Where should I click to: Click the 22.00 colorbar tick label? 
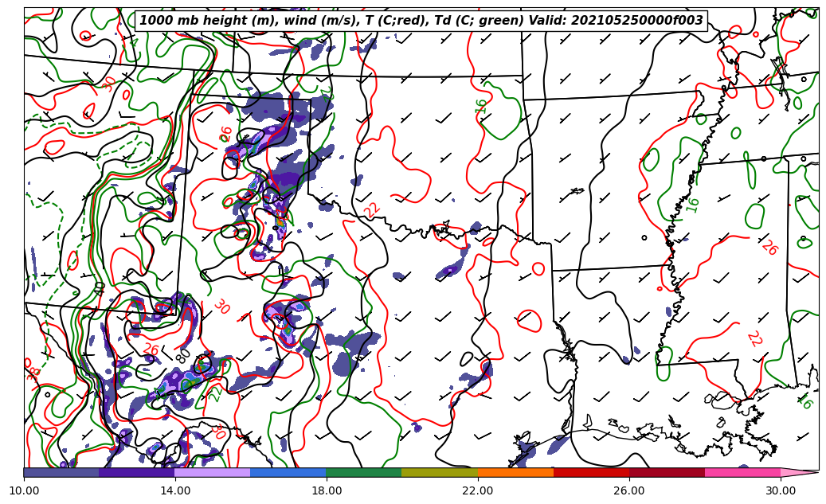[x=478, y=490]
